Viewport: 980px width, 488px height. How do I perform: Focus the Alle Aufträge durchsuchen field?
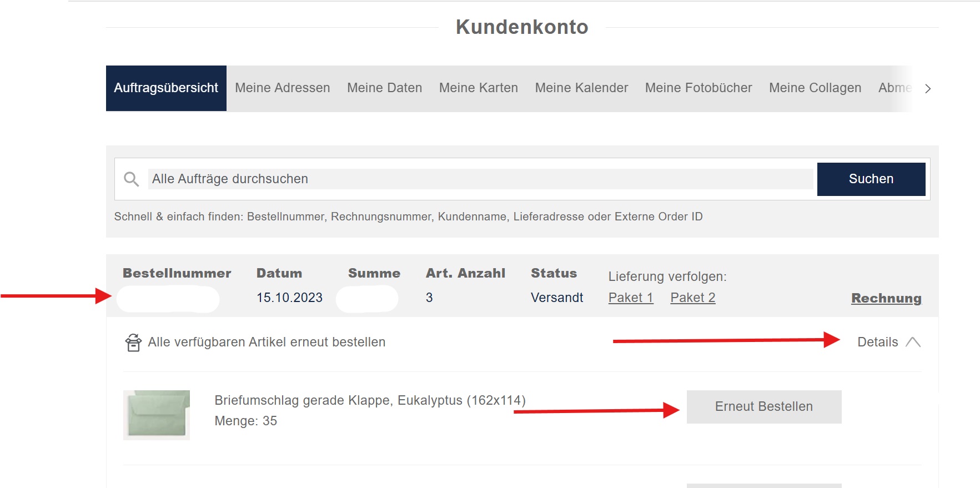click(480, 179)
